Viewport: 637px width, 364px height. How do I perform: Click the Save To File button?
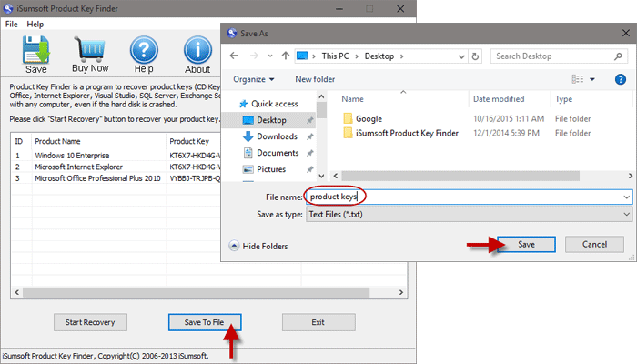pyautogui.click(x=205, y=322)
